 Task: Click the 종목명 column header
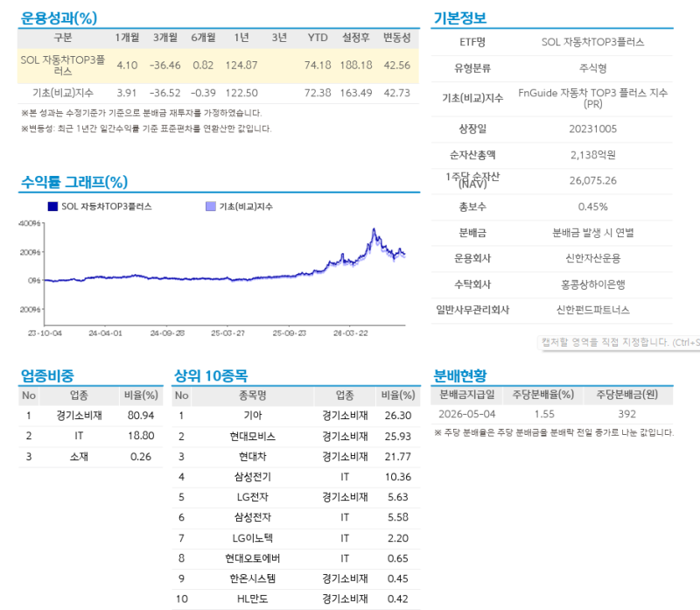point(253,396)
